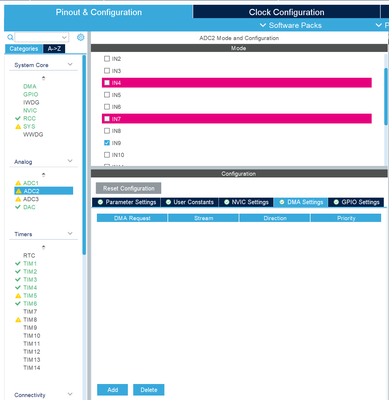The width and height of the screenshot is (389, 400).
Task: Expand the Connectivity category
Action: tap(70, 394)
